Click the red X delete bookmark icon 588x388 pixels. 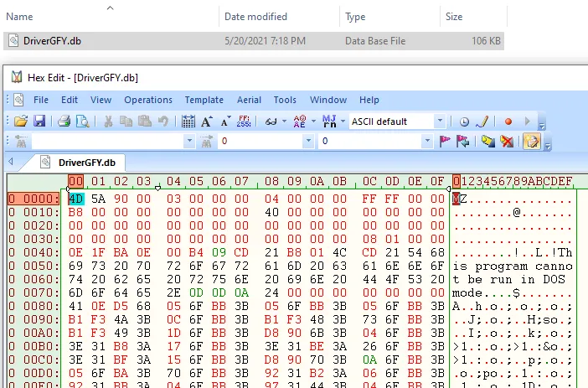point(507,141)
